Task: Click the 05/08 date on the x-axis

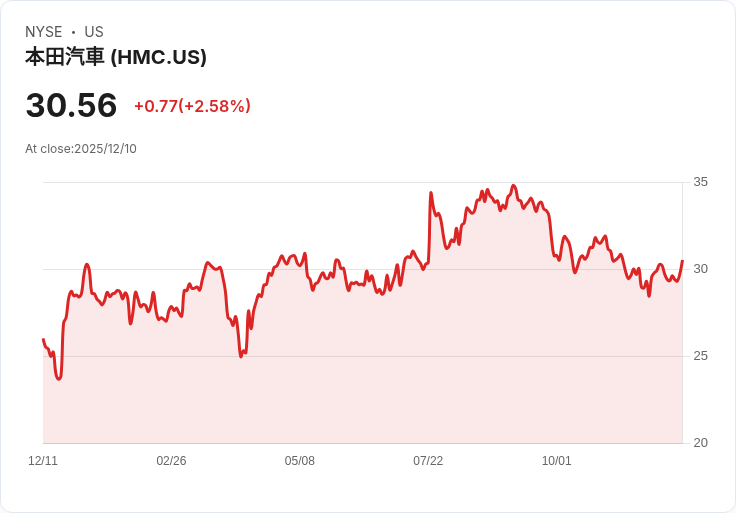Action: (x=299, y=461)
